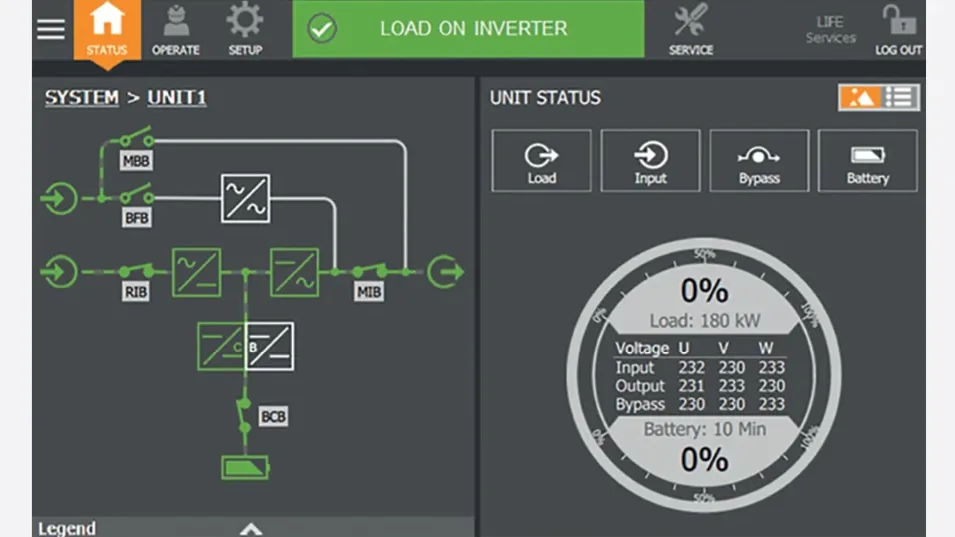955x537 pixels.
Task: Open the Service tools tab
Action: pyautogui.click(x=691, y=29)
